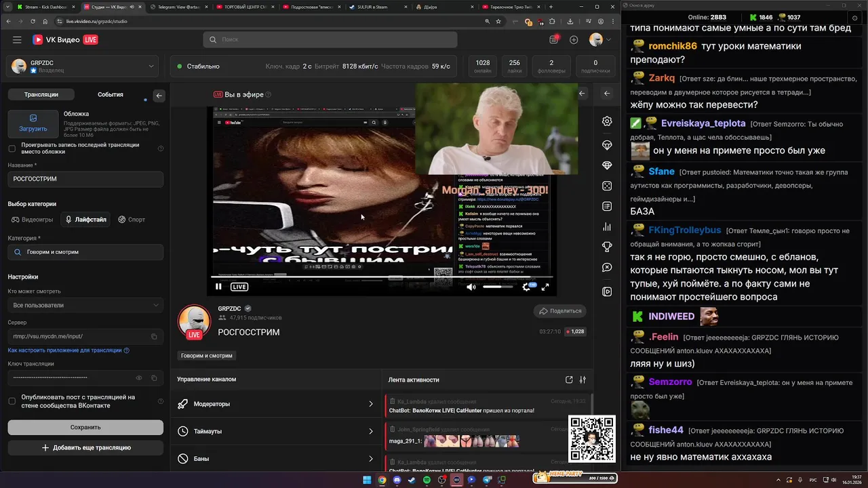This screenshot has width=868, height=488.
Task: Open the profile avatar dropdown in header
Action: 599,40
